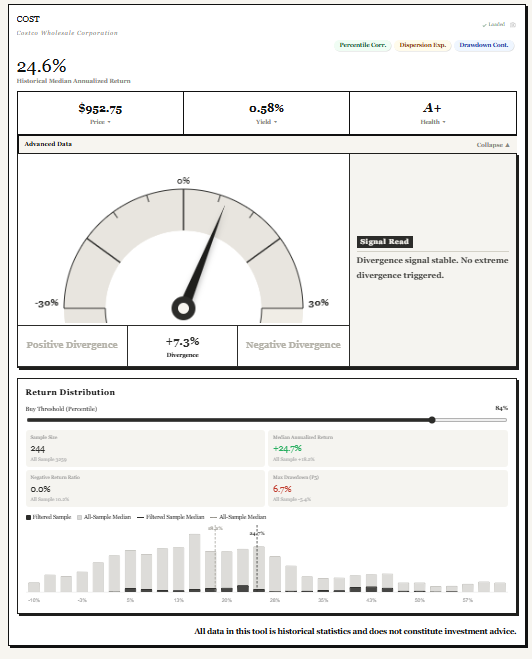Collapse the Advanced Data section
Image resolution: width=532 pixels, height=659 pixels.
point(493,145)
